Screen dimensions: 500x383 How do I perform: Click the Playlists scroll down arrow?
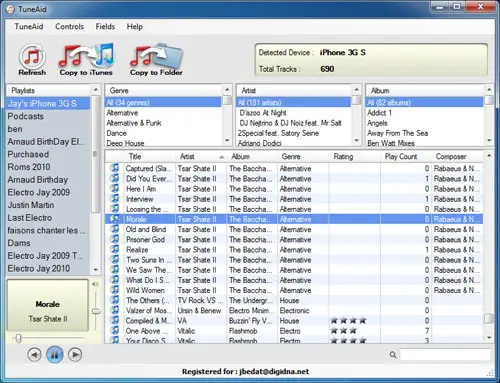96,269
